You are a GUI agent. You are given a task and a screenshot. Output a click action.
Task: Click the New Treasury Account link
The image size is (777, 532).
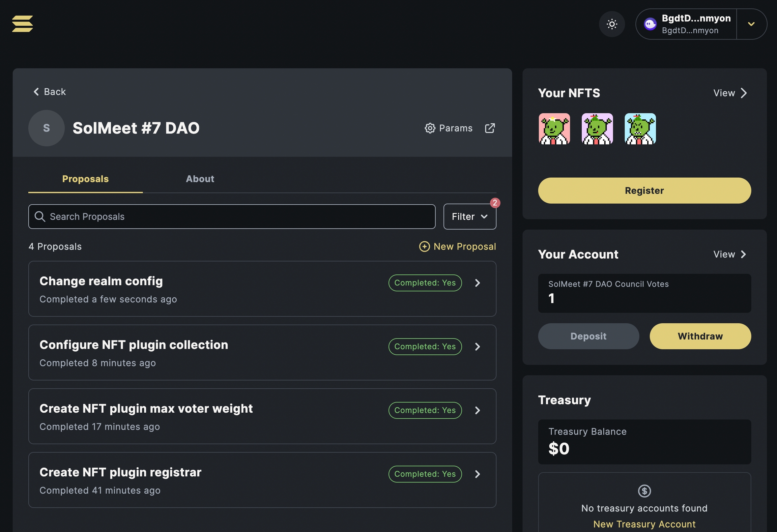644,524
